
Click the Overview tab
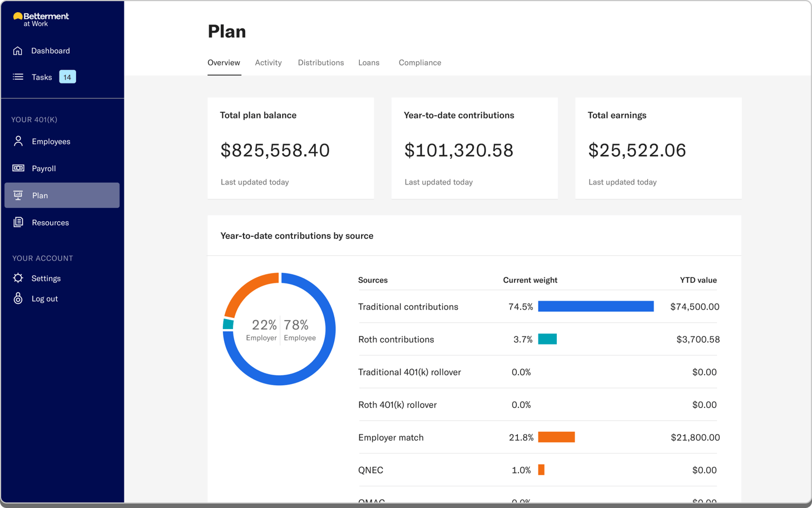pos(224,62)
